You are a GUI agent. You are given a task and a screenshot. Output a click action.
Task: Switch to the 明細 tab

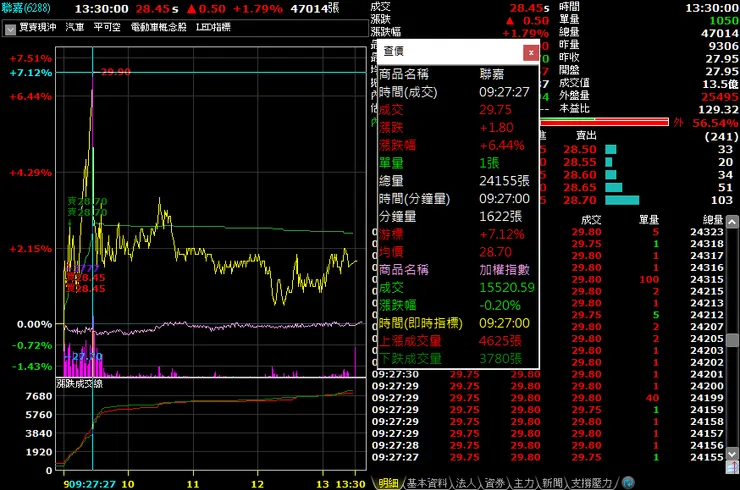(x=388, y=483)
